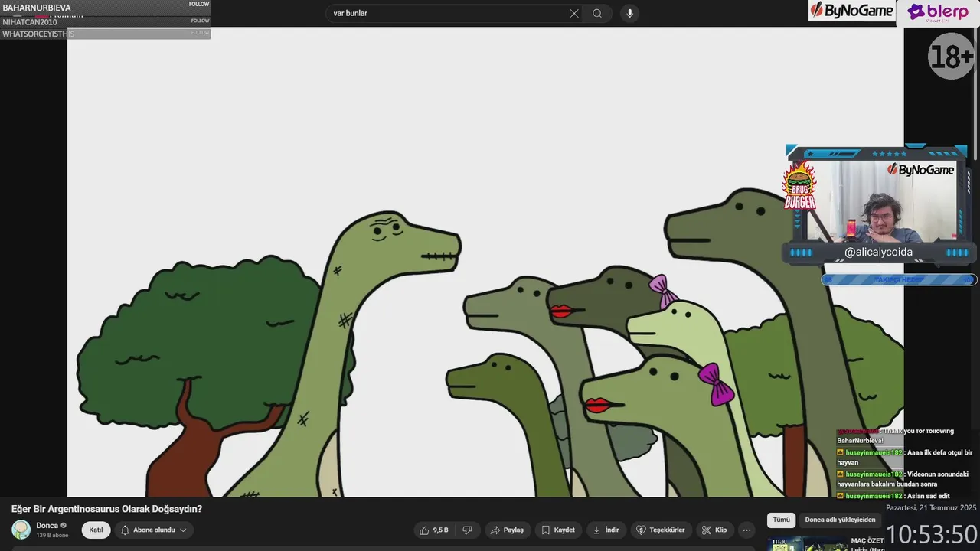Image resolution: width=980 pixels, height=551 pixels.
Task: Click the ByNoGame logo at top right
Action: pyautogui.click(x=852, y=11)
